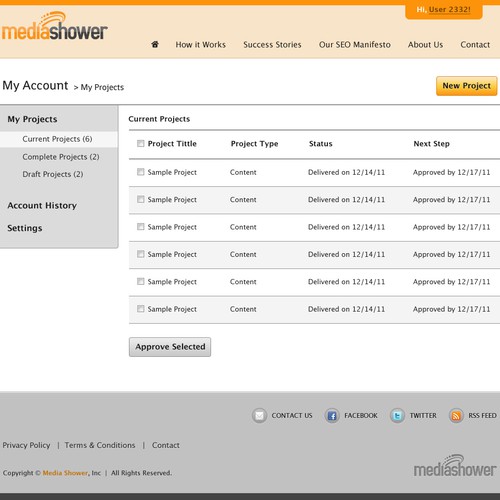
Task: Open Our SEO Manifesto page
Action: [355, 45]
